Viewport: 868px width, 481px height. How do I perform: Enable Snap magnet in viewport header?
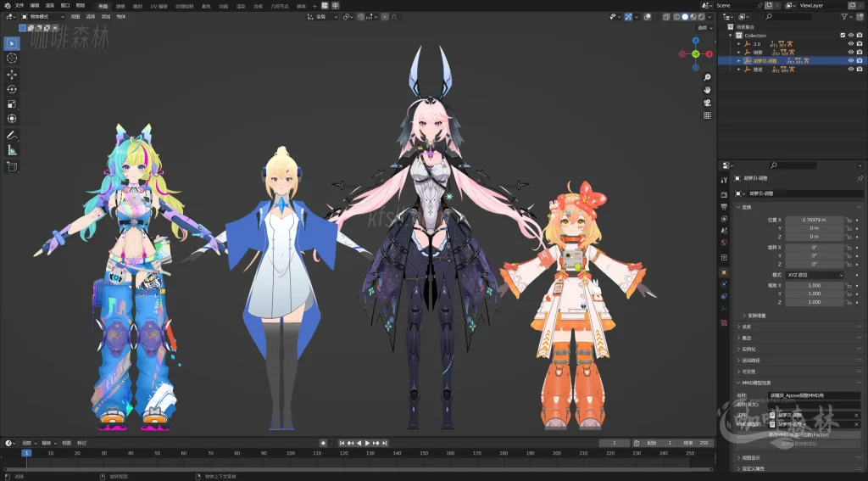click(361, 17)
